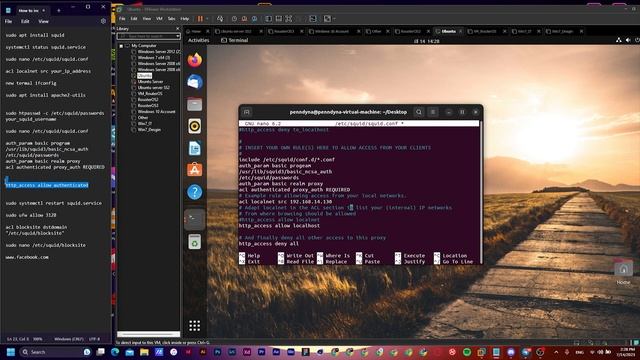The height and width of the screenshot is (360, 640).
Task: Show hidden system tray icons
Action: pyautogui.click(x=556, y=352)
